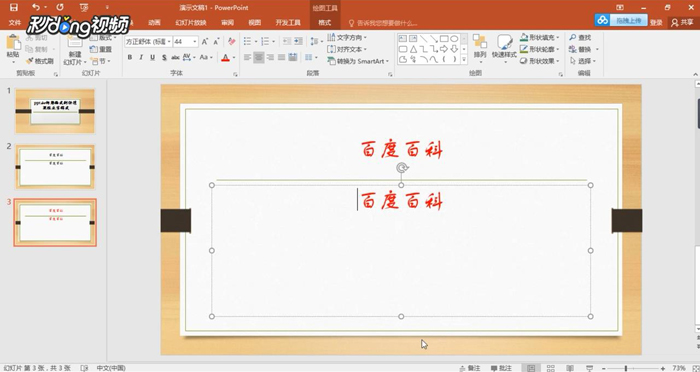Undo the last action
The height and width of the screenshot is (372, 700).
tap(36, 7)
